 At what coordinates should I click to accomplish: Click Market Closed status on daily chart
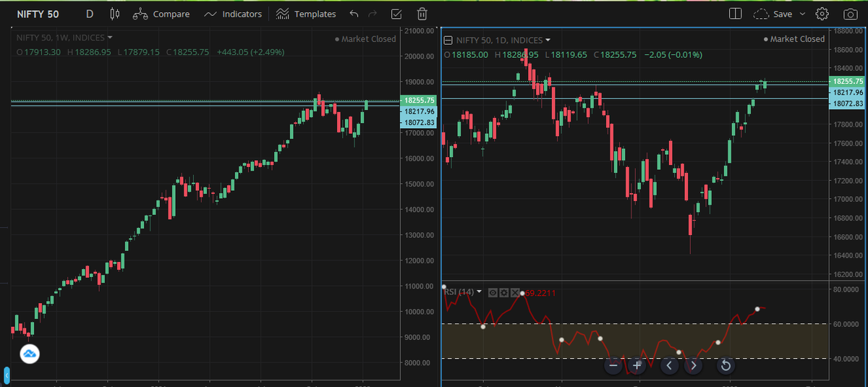tap(794, 39)
